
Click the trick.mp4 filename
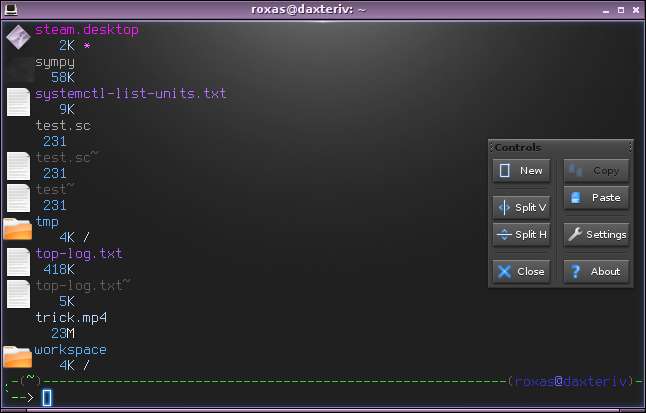[x=71, y=318]
